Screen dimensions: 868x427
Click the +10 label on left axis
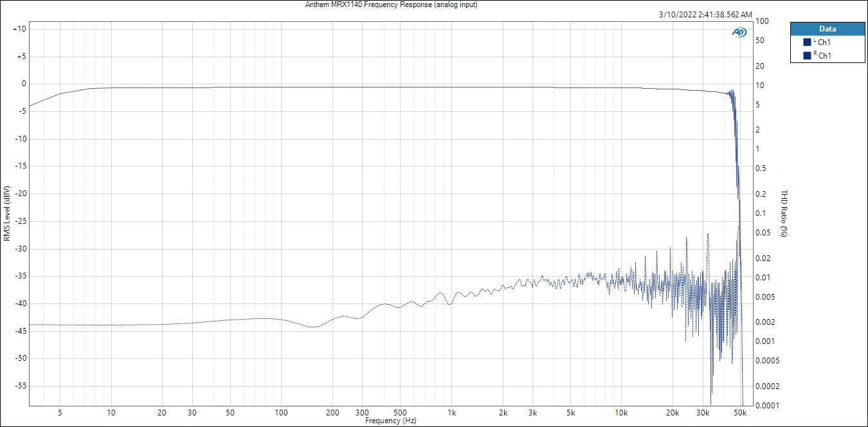pos(19,29)
